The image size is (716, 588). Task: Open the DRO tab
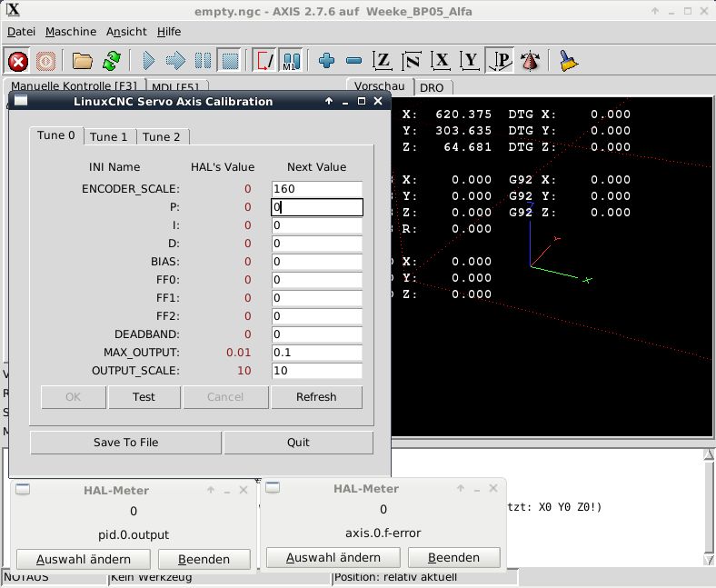(433, 86)
